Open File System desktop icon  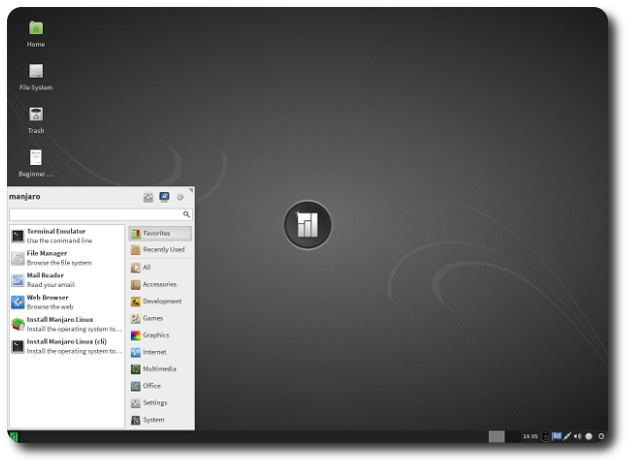[x=36, y=72]
